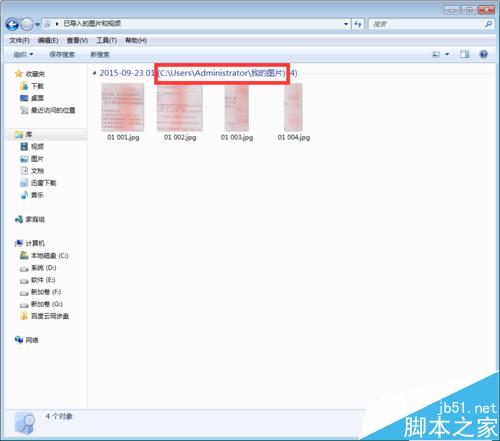500x441 pixels.
Task: Click the 收藏夹 star icon
Action: [19, 74]
